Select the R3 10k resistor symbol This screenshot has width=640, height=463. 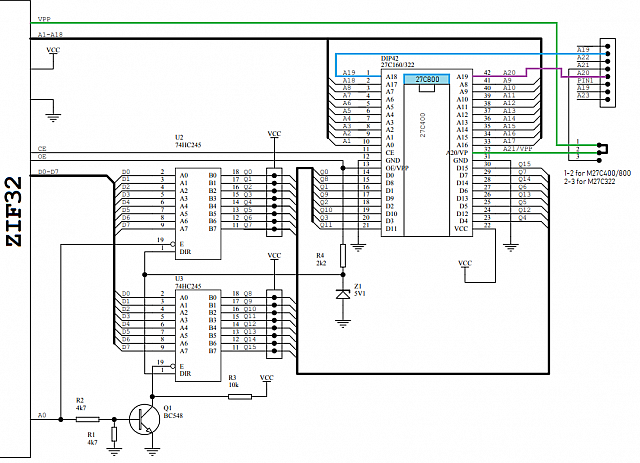point(240,396)
